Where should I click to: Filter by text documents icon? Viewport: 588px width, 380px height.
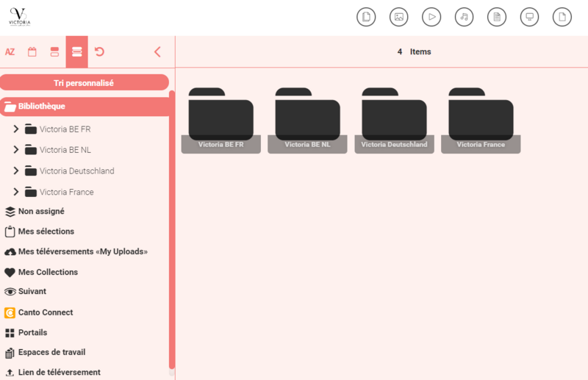point(496,16)
